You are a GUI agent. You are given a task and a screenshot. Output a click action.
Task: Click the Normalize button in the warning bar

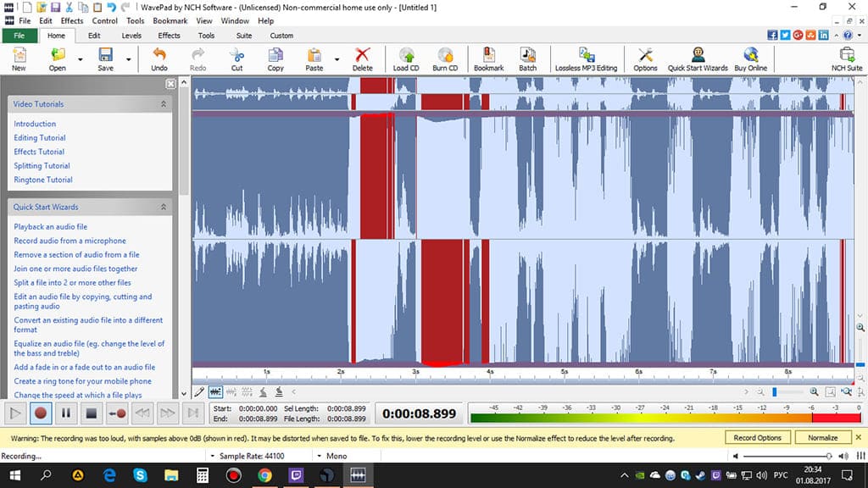pyautogui.click(x=822, y=438)
